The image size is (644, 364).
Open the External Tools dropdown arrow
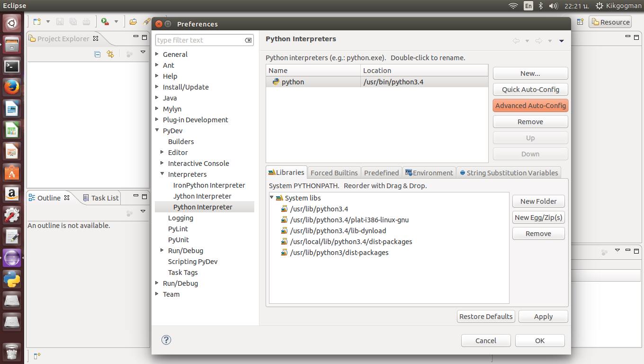click(x=116, y=22)
